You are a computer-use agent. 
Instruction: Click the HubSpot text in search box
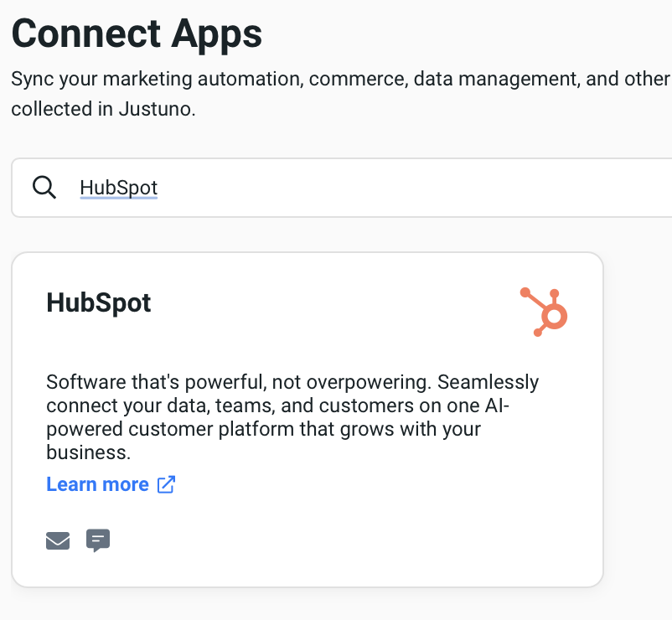pos(119,188)
